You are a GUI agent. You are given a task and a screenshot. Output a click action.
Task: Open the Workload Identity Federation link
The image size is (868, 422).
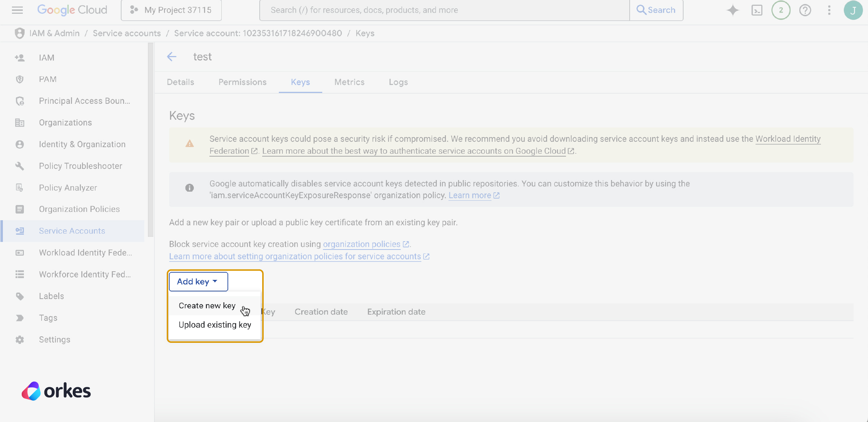coord(788,139)
